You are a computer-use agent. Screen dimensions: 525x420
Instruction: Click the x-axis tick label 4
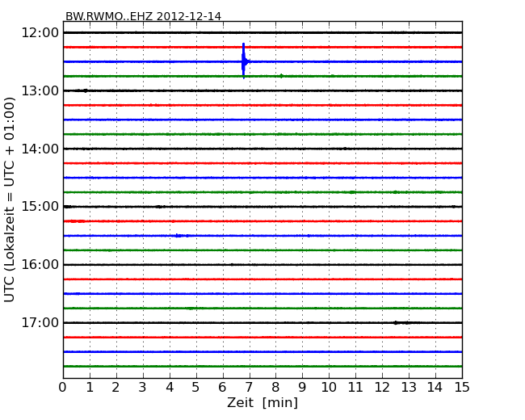(170, 388)
